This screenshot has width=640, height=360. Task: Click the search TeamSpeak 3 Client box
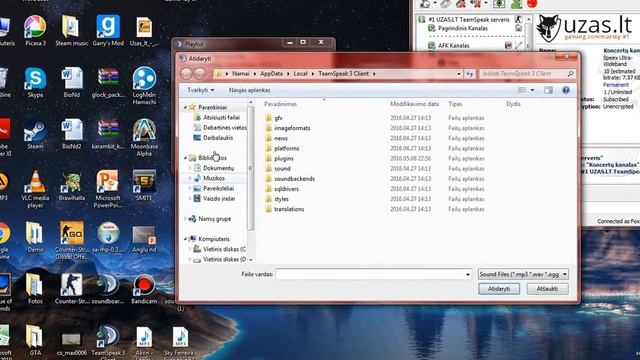click(527, 73)
